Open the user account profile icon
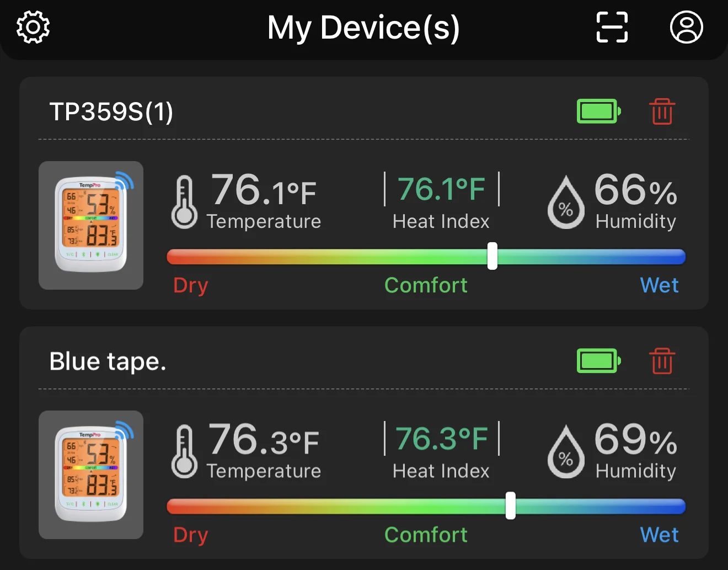The height and width of the screenshot is (570, 728). click(686, 27)
